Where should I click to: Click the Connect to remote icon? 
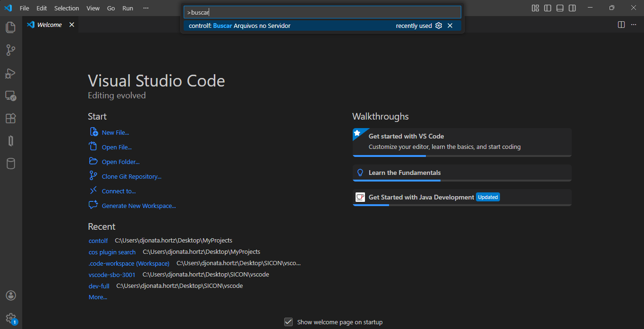(x=93, y=190)
